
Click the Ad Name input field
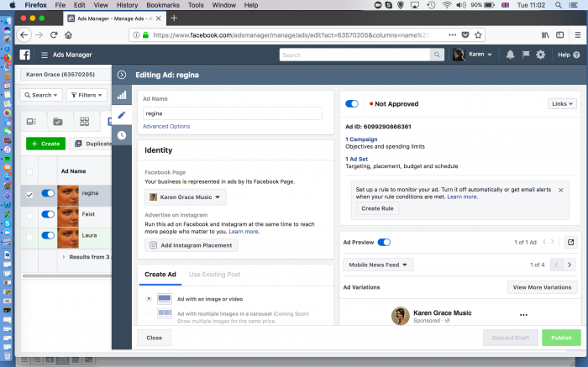click(x=232, y=113)
